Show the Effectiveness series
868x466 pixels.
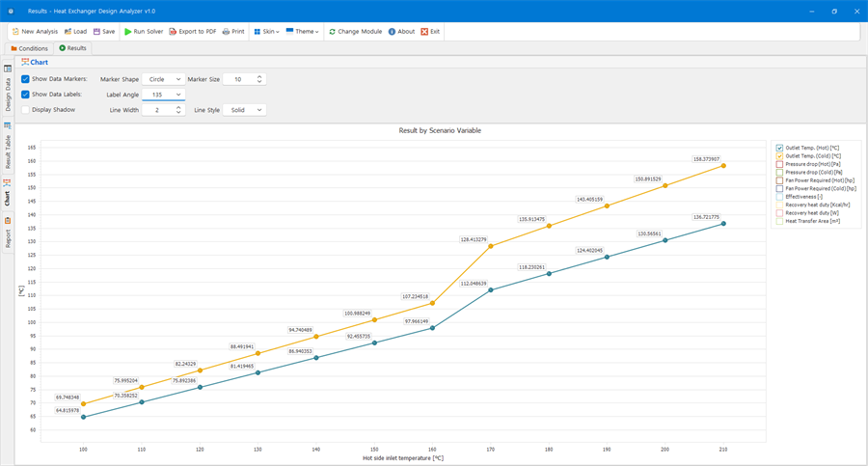pyautogui.click(x=779, y=197)
